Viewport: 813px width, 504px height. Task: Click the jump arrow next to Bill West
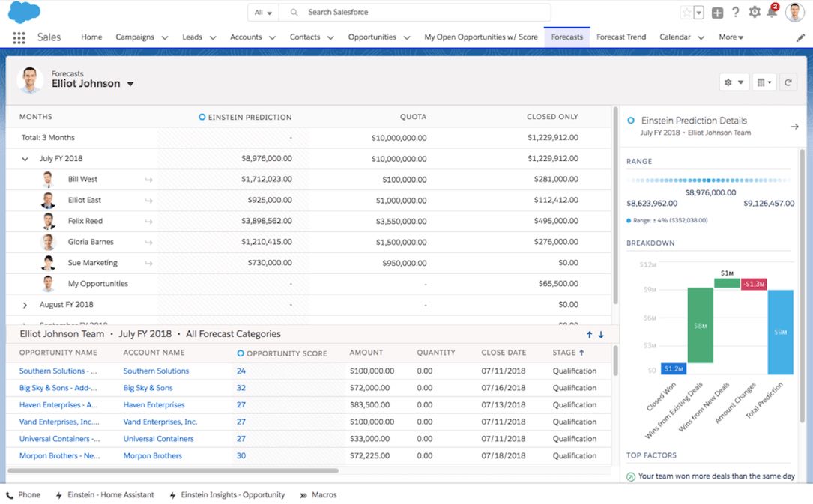pos(148,180)
